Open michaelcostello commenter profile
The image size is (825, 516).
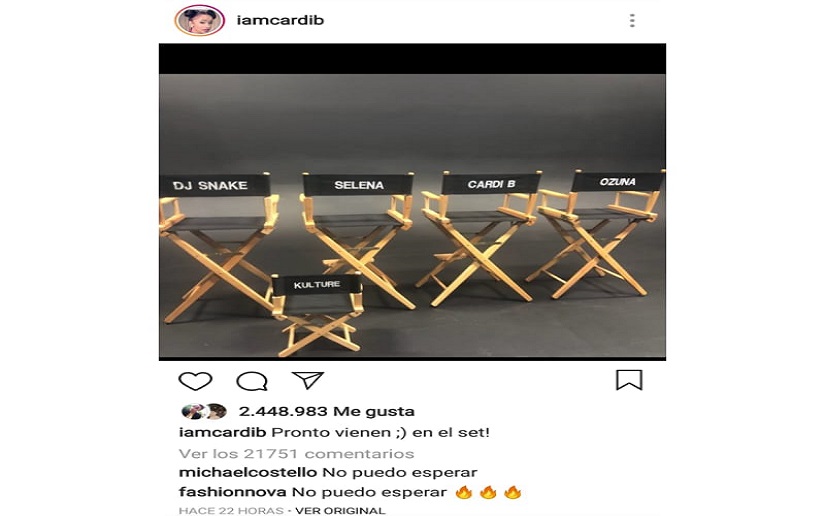248,472
